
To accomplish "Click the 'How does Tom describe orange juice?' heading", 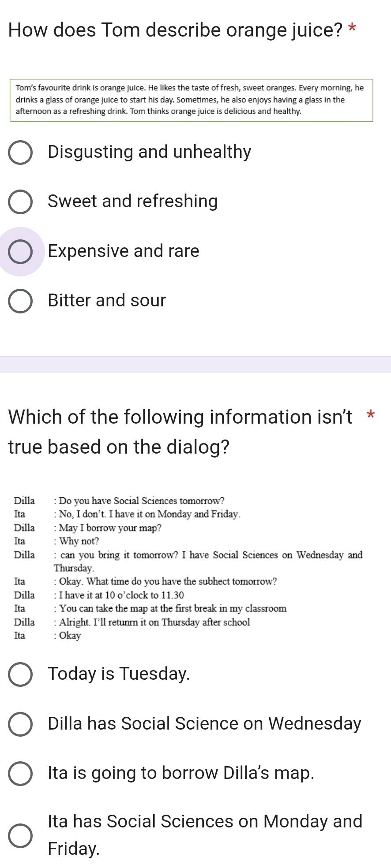I will click(x=176, y=30).
